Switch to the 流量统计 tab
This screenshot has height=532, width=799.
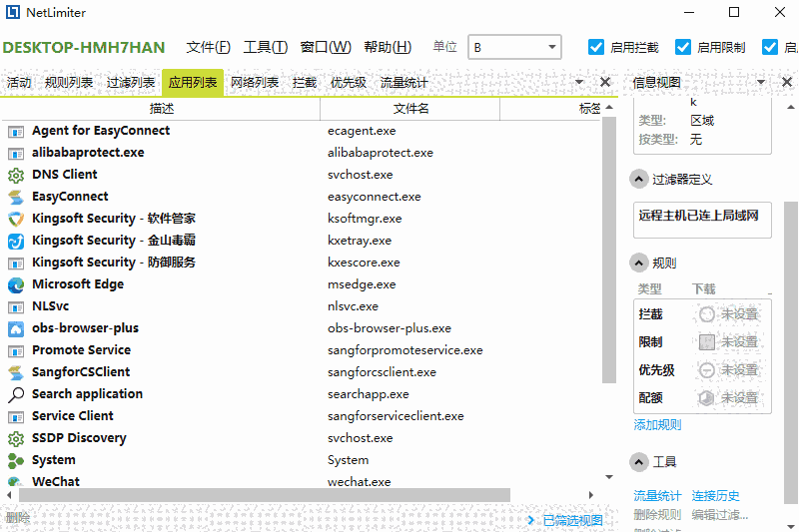(x=404, y=83)
